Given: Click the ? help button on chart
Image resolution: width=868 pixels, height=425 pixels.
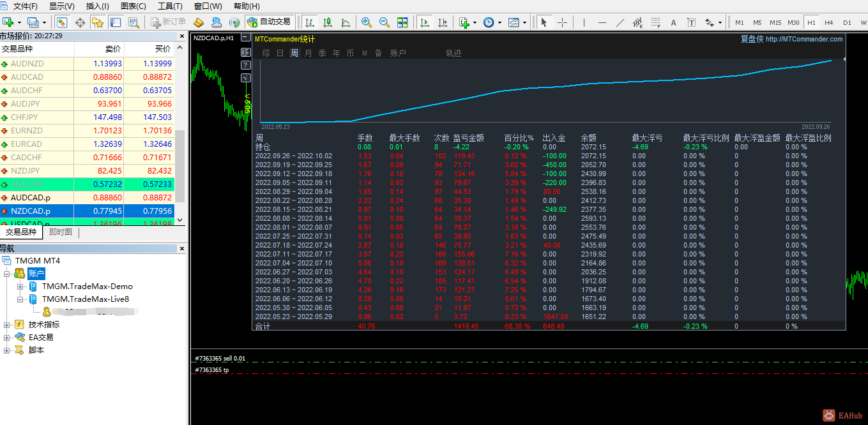Looking at the screenshot, I should coord(246,65).
